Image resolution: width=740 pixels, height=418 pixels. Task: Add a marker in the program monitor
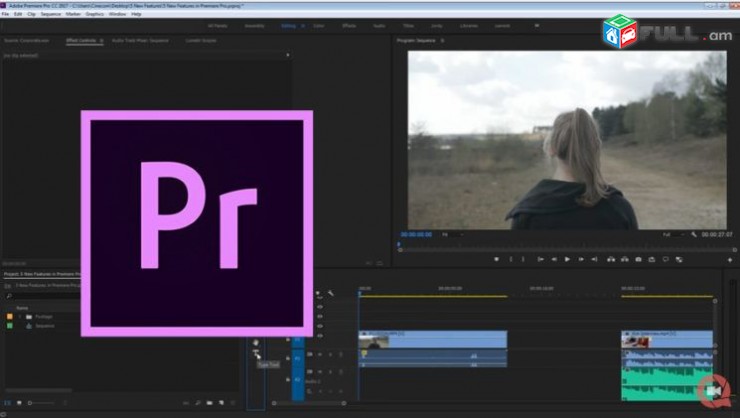tap(496, 259)
